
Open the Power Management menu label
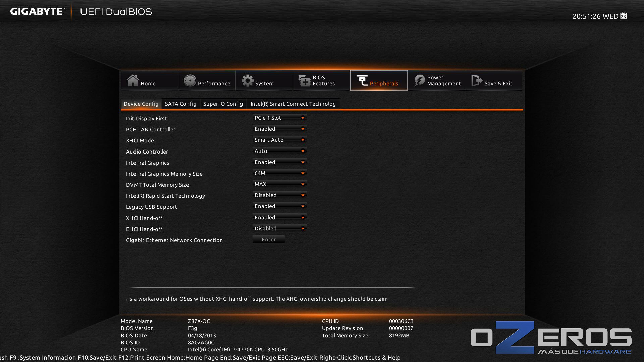pyautogui.click(x=444, y=80)
